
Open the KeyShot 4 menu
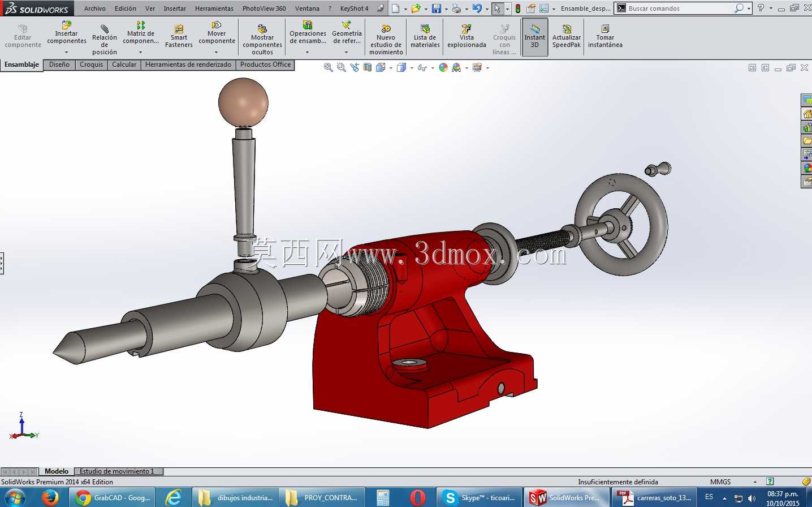[354, 8]
